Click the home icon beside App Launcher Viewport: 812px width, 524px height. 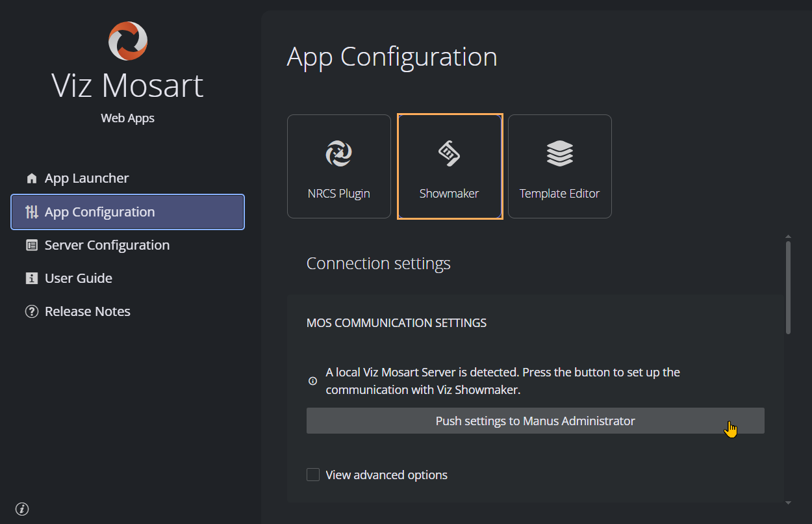[x=31, y=178]
